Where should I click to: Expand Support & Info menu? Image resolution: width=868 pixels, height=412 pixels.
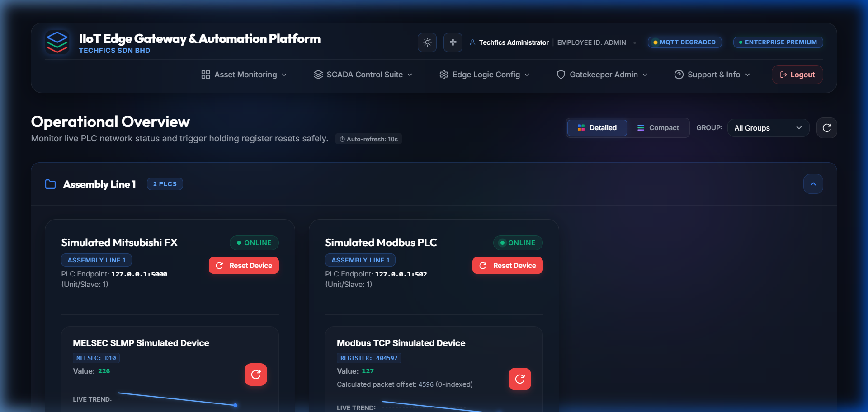(x=712, y=75)
